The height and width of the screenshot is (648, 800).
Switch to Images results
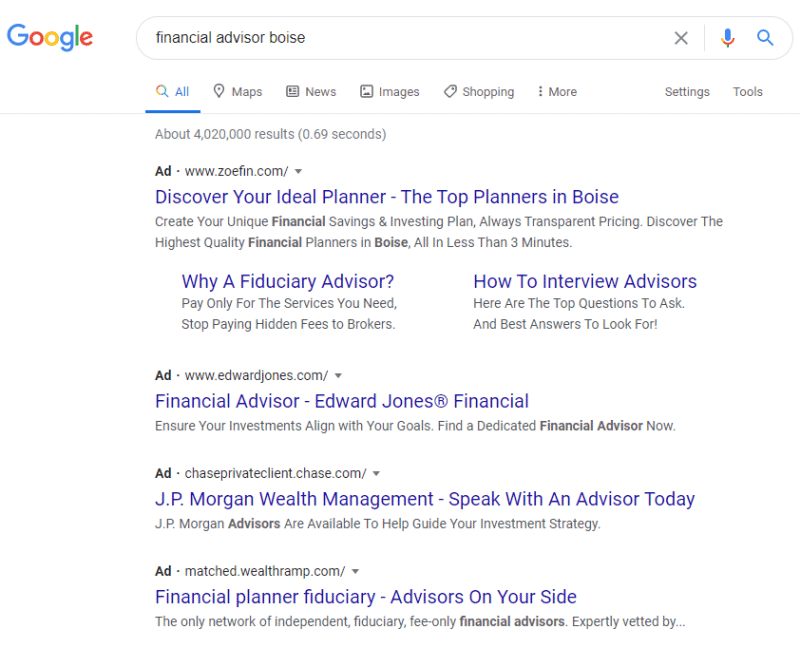[x=390, y=92]
